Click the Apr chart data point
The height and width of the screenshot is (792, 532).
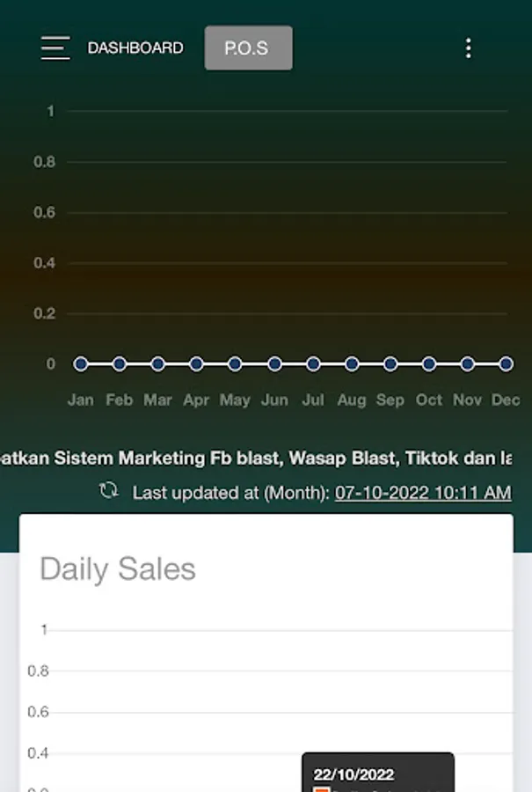tap(196, 363)
